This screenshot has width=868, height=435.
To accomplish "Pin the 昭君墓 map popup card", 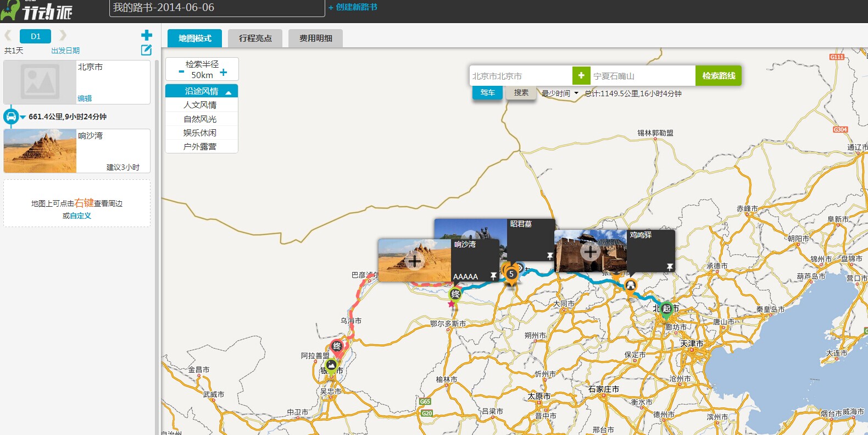I will (550, 256).
